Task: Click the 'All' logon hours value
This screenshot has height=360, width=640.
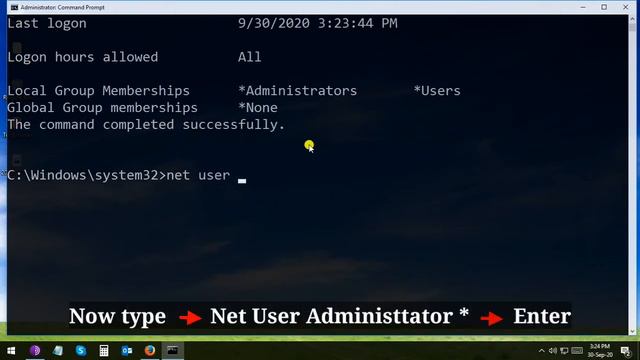Action: [250, 57]
